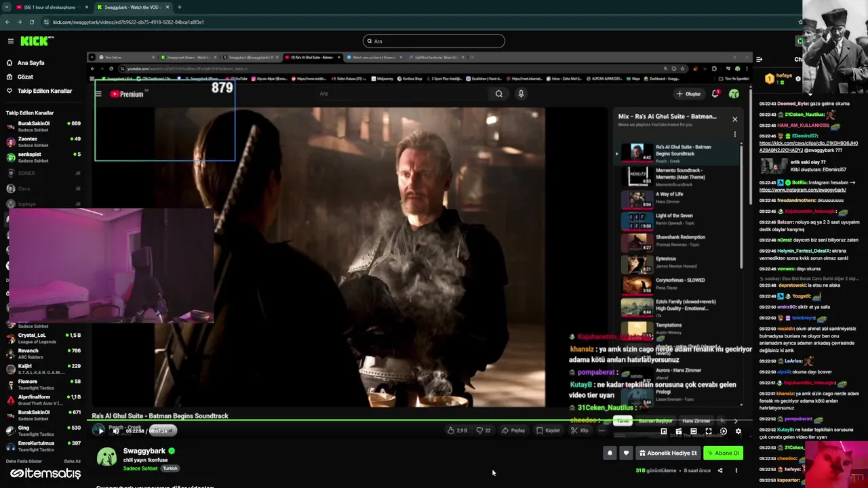Click Abonelik Hediye Et button

[x=668, y=453]
